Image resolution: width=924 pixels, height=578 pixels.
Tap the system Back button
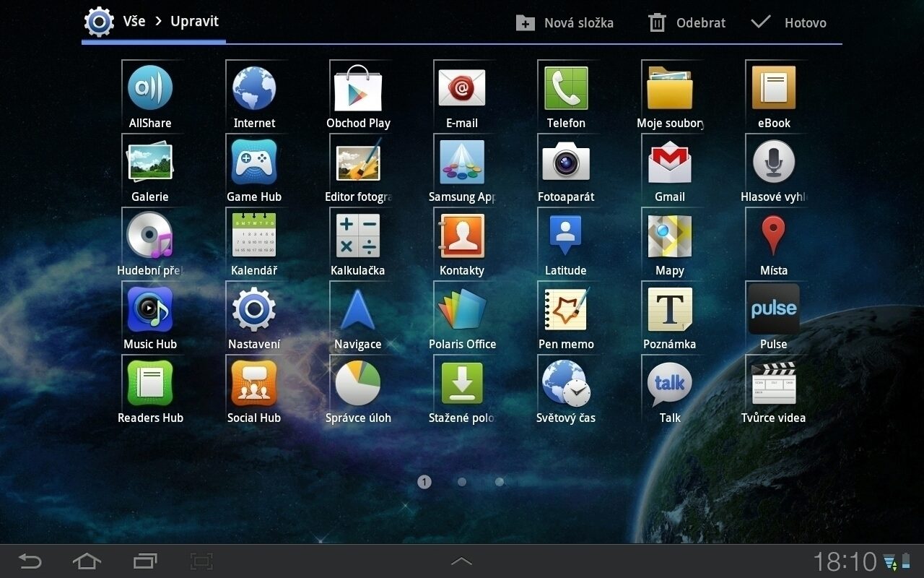[30, 561]
